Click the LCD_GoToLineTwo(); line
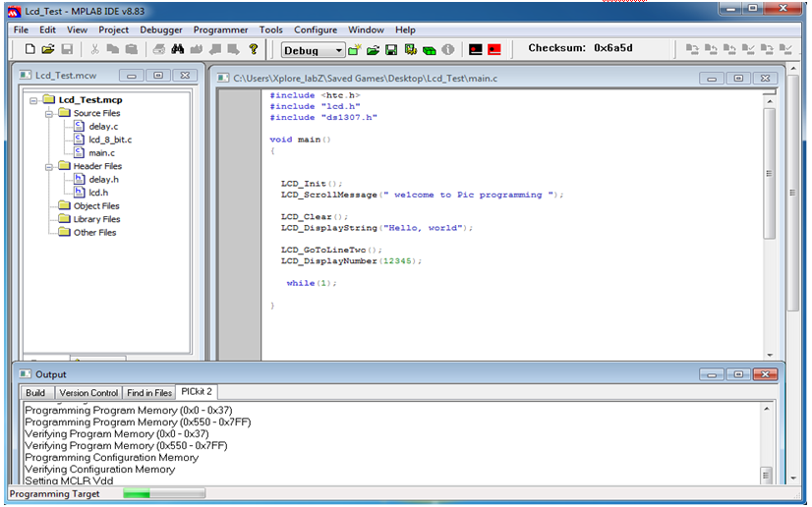This screenshot has width=812, height=507. (331, 250)
